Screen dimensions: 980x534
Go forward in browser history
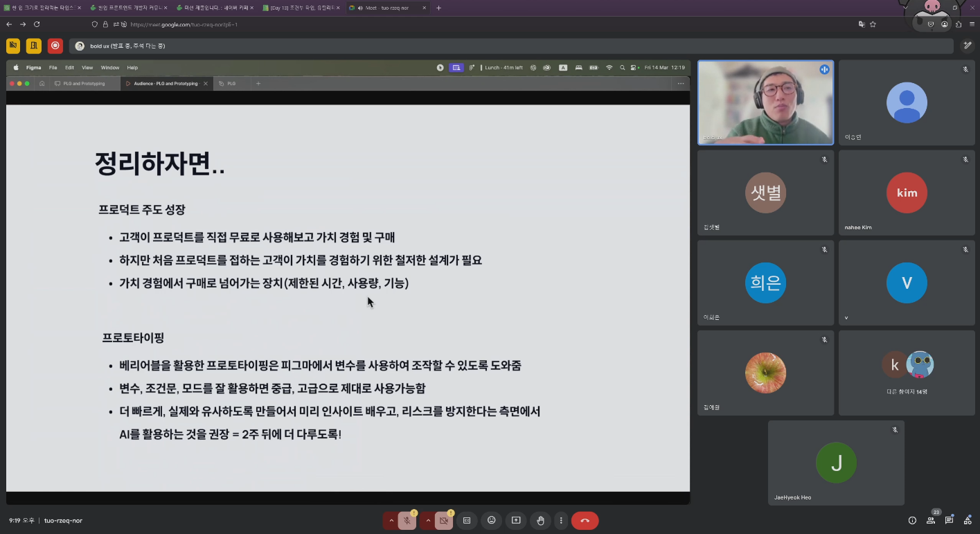[x=23, y=24]
